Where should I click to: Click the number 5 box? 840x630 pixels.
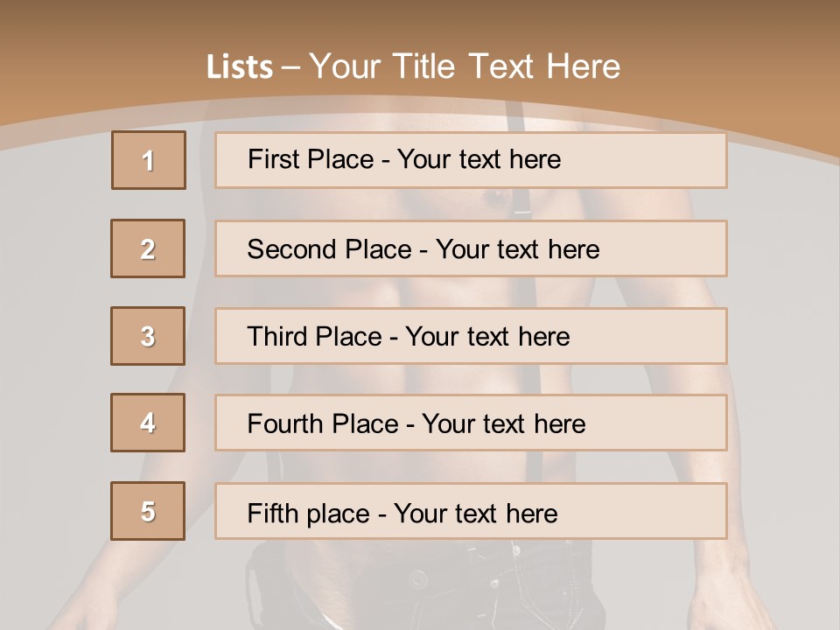click(x=148, y=511)
